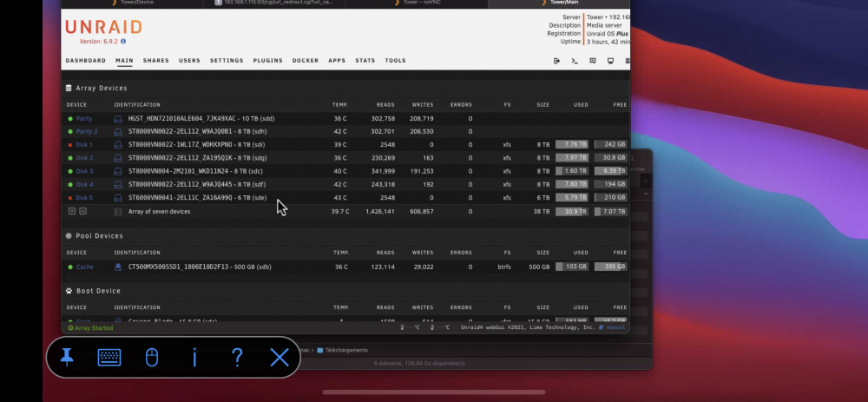Click the drive icon in the Disk 1 row
Viewport: 868px width, 402px height.
[x=118, y=145]
